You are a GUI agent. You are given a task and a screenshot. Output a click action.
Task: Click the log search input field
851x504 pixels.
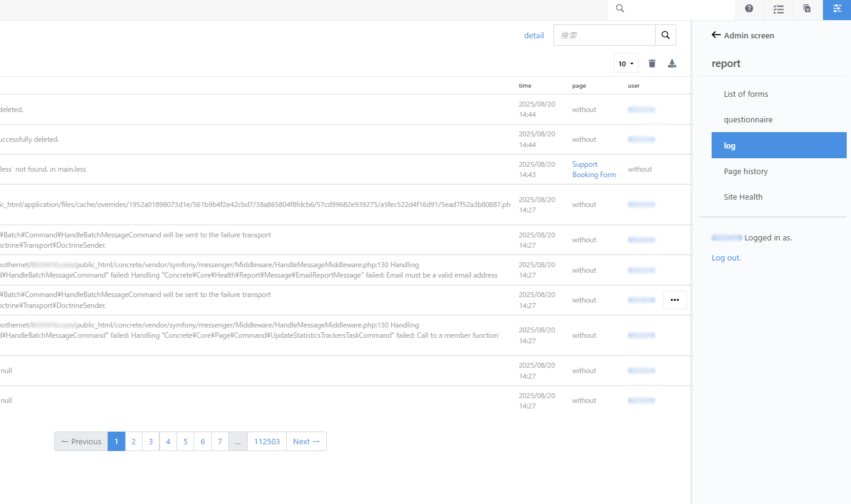point(604,35)
